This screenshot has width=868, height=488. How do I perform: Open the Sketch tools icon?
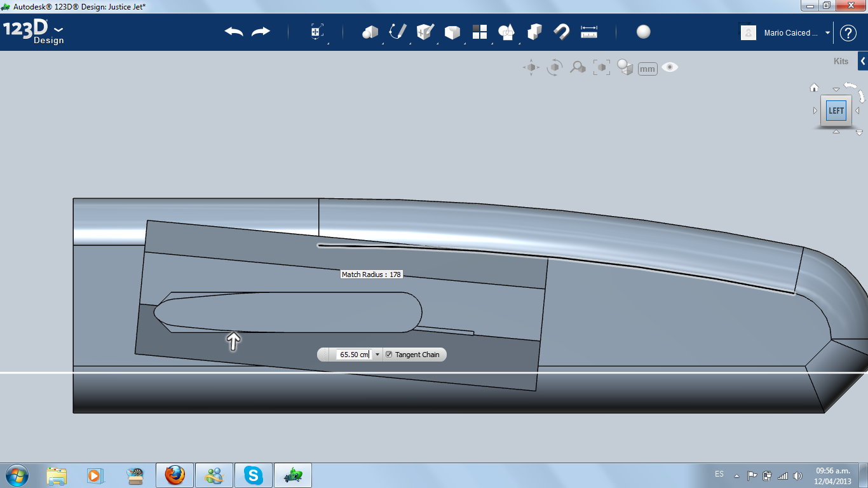coord(398,32)
